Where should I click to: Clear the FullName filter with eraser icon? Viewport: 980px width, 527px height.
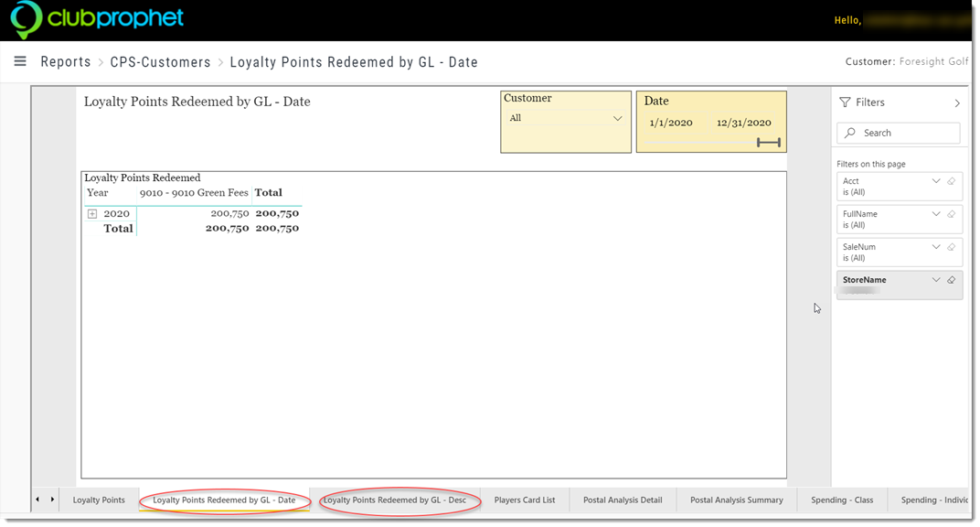(x=952, y=214)
